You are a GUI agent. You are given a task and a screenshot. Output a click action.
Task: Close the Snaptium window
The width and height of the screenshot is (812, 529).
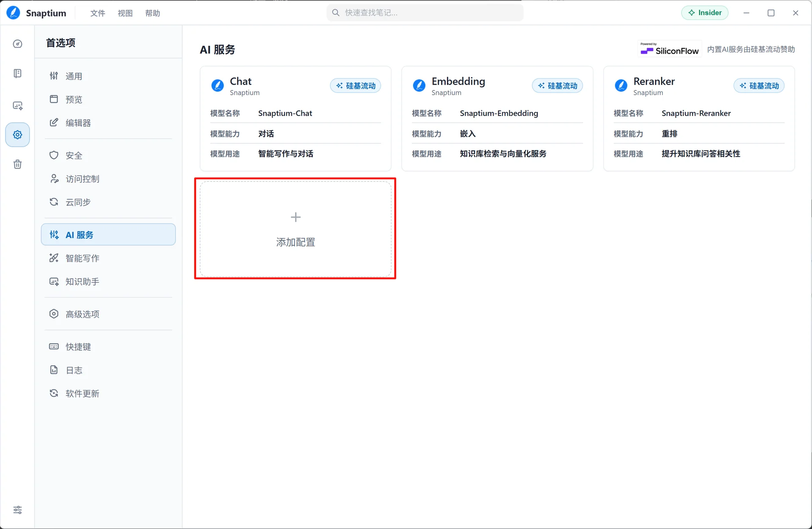(796, 13)
